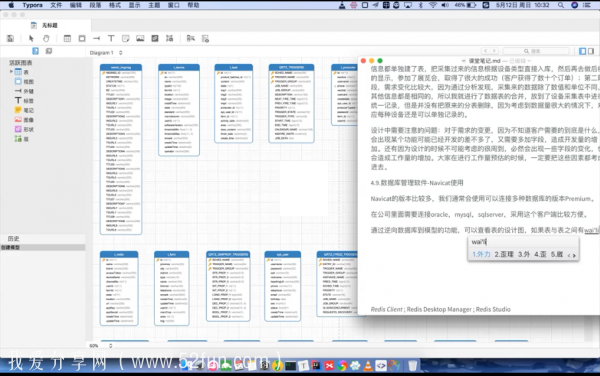
Task: Open the 格式 menu
Action: pyautogui.click(x=115, y=5)
